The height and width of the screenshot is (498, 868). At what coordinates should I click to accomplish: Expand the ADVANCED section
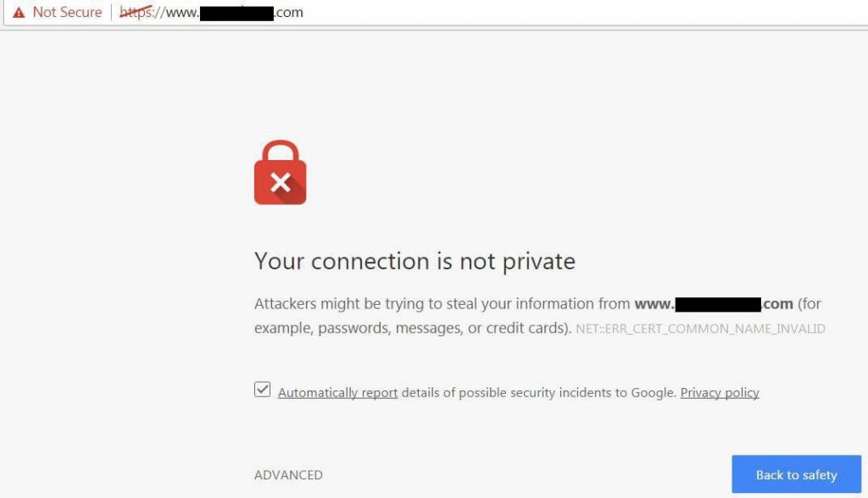coord(288,475)
